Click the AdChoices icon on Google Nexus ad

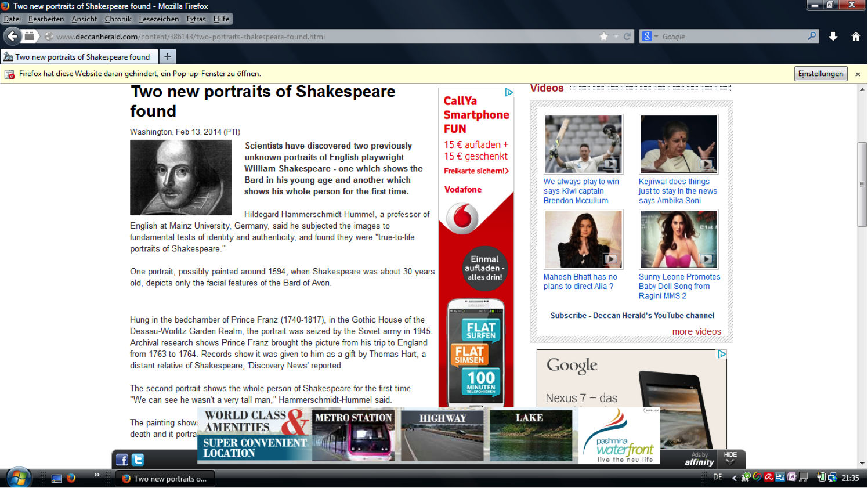pyautogui.click(x=722, y=354)
